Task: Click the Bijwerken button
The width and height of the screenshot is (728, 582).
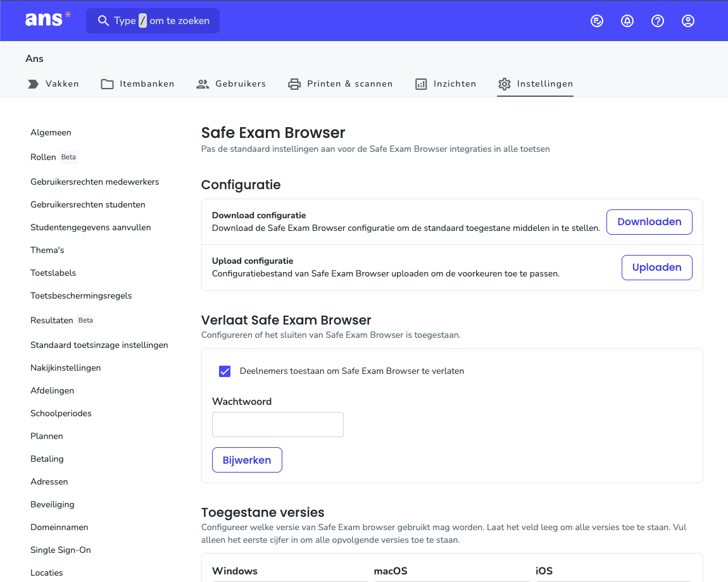Action: (247, 460)
